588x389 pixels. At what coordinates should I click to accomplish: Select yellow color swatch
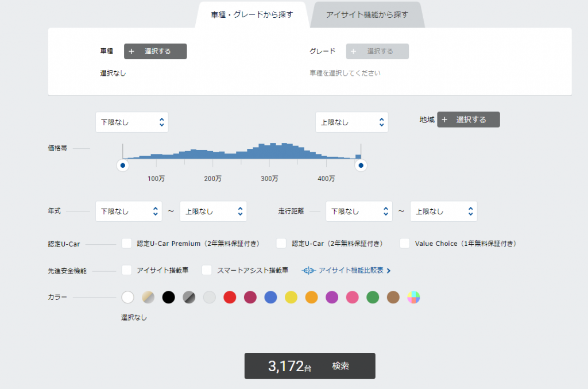pos(291,298)
